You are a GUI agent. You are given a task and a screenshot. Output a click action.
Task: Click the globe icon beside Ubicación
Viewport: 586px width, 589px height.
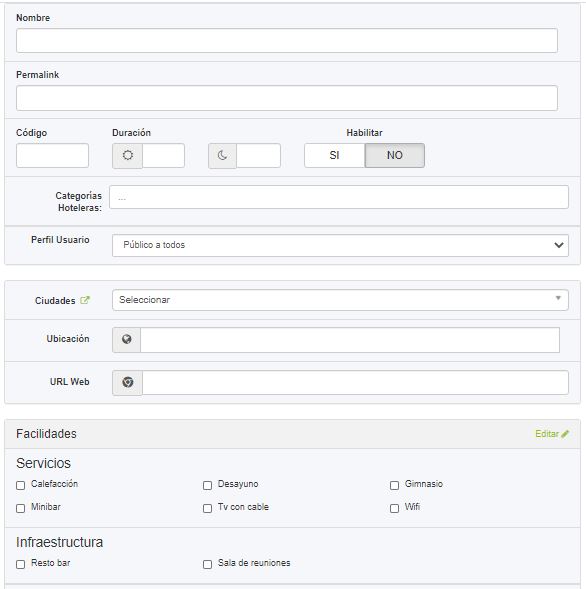pos(127,340)
